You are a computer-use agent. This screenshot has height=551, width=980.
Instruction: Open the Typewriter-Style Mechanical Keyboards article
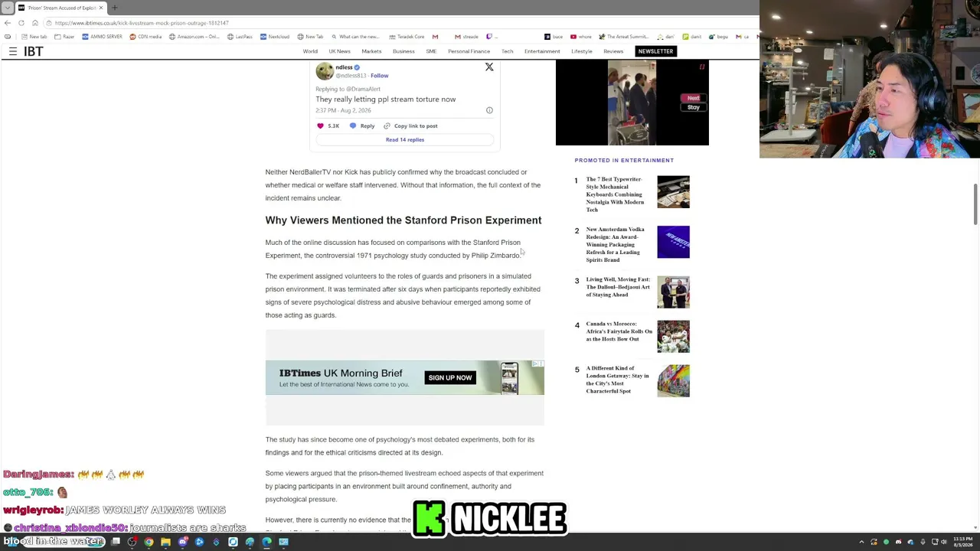(x=615, y=194)
